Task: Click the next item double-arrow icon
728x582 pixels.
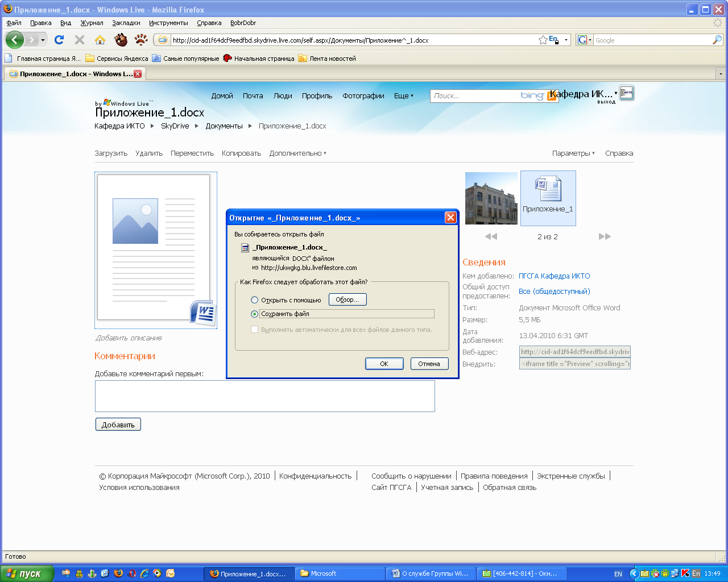Action: tap(605, 236)
